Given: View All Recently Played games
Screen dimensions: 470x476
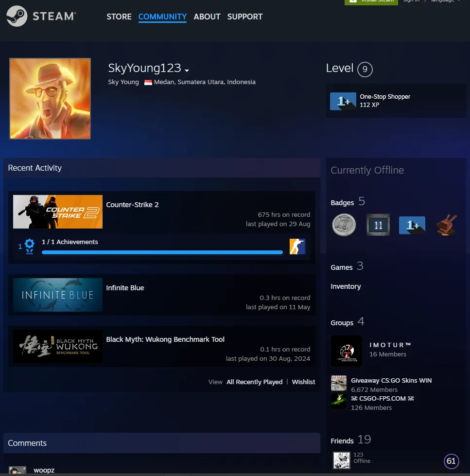Looking at the screenshot, I should point(255,382).
